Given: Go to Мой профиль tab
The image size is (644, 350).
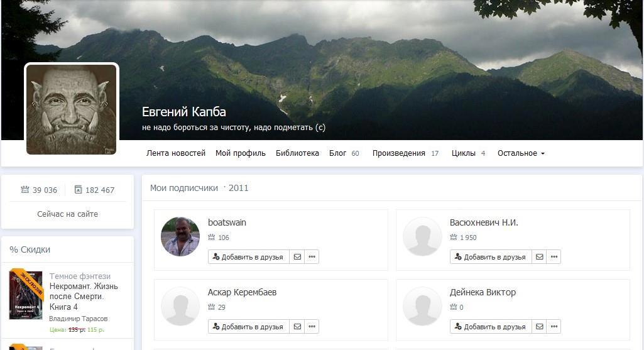Looking at the screenshot, I should click(x=240, y=153).
